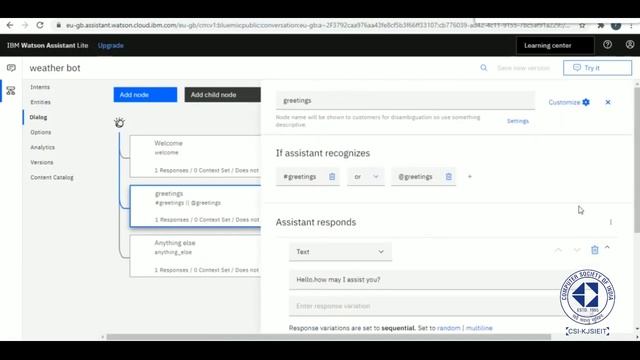Bookmark this page with the star

[x=582, y=25]
